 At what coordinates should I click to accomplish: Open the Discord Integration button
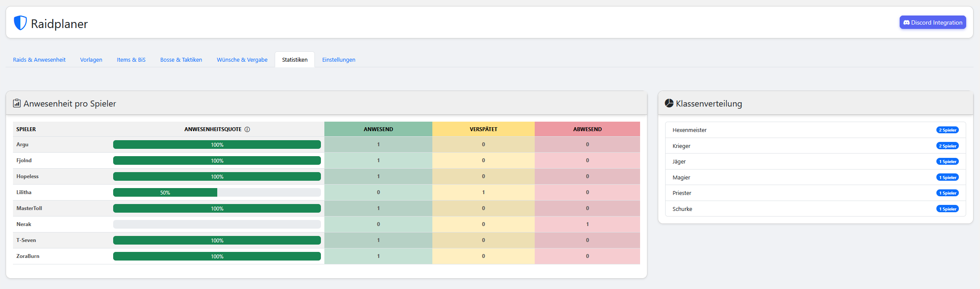click(x=932, y=22)
